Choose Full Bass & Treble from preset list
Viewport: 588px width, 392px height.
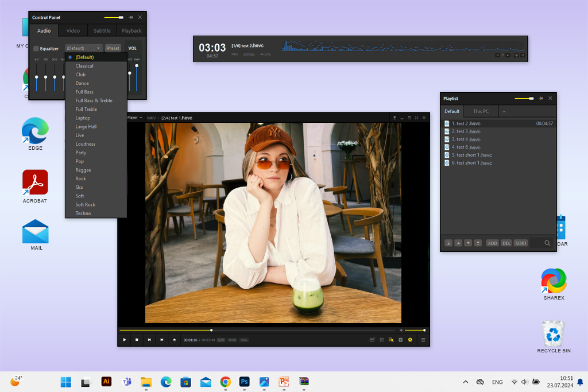94,100
